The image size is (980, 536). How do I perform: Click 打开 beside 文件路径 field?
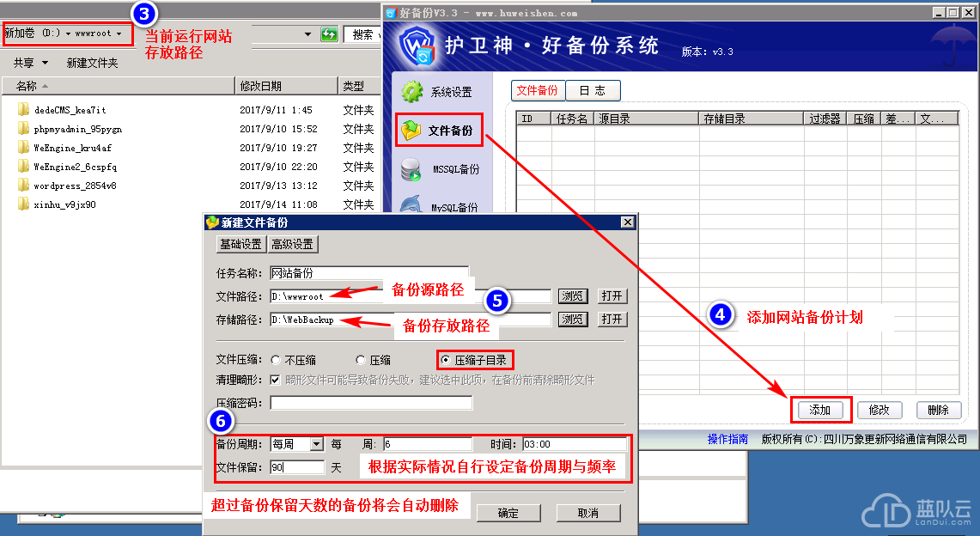click(612, 296)
